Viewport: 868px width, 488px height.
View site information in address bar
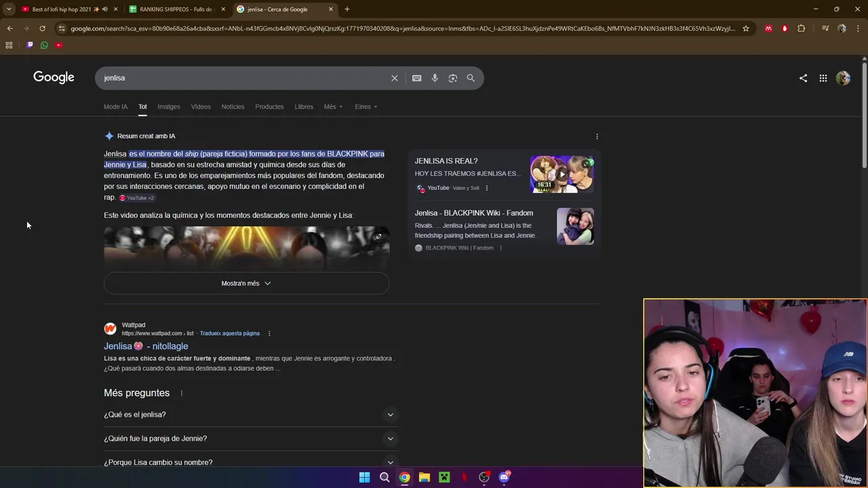pyautogui.click(x=62, y=28)
